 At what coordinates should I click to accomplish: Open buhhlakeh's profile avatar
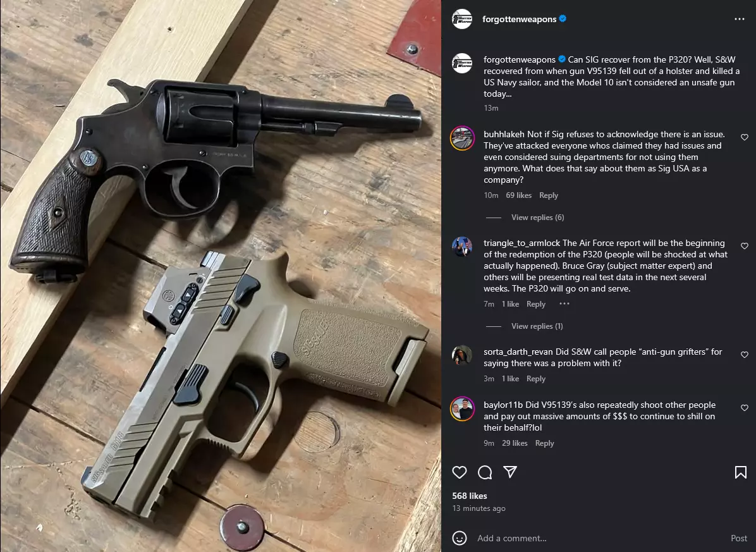462,138
